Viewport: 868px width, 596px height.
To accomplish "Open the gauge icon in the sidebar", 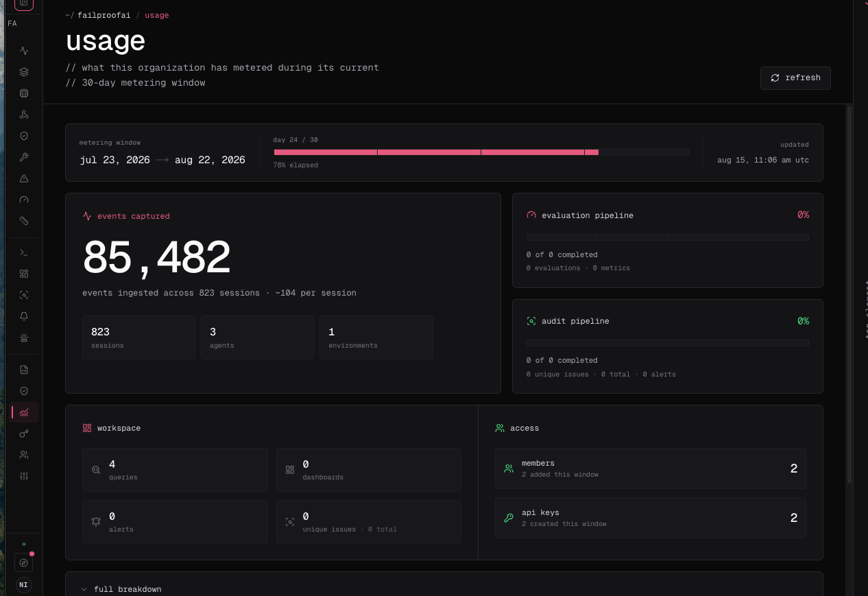I will click(x=24, y=200).
